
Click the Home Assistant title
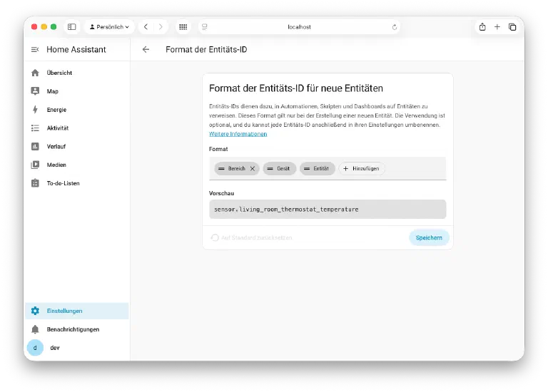coord(76,50)
